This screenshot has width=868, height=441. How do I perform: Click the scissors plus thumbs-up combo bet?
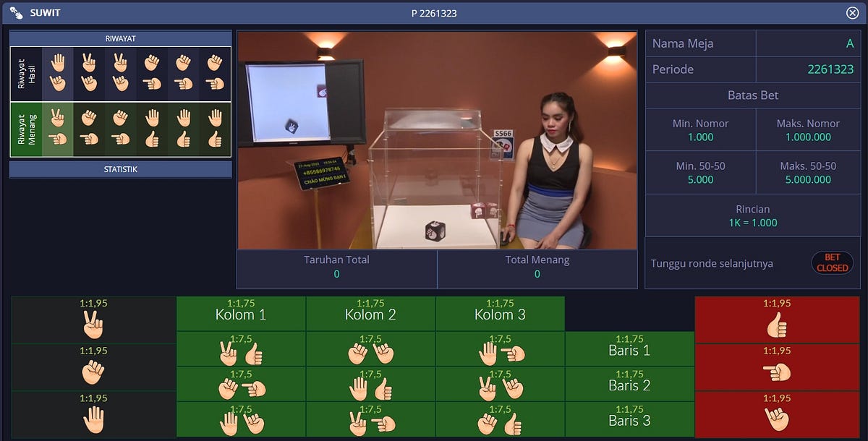click(x=241, y=351)
